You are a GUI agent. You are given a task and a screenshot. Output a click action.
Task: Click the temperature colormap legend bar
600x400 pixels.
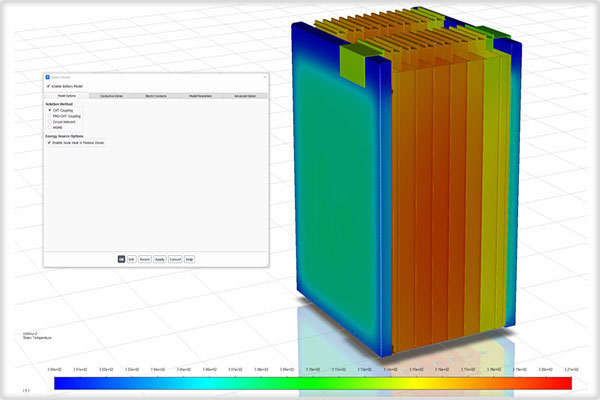(x=313, y=383)
